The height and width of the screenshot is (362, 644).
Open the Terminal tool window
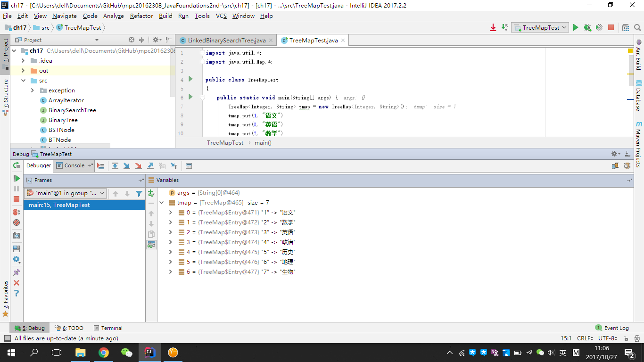click(x=108, y=328)
